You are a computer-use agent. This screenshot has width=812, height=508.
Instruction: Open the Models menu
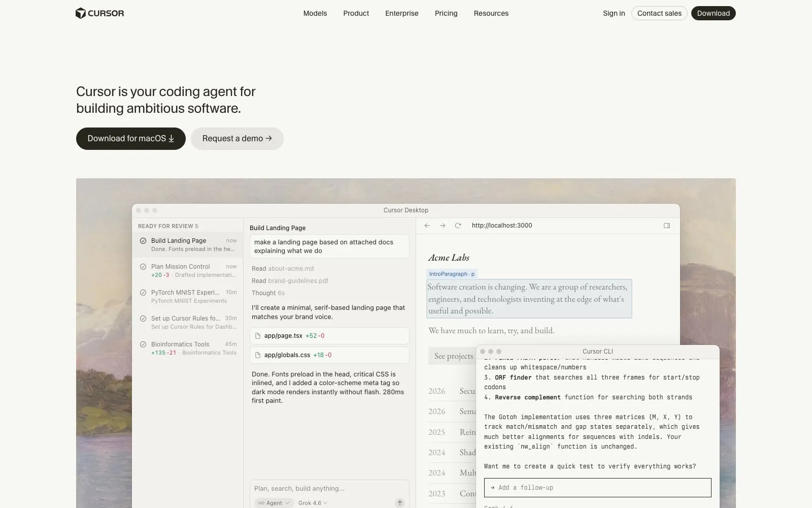315,13
